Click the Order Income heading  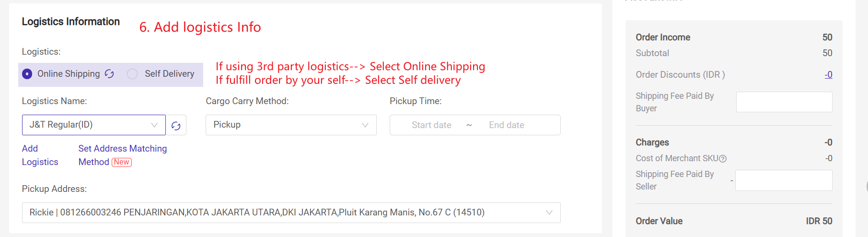click(663, 37)
